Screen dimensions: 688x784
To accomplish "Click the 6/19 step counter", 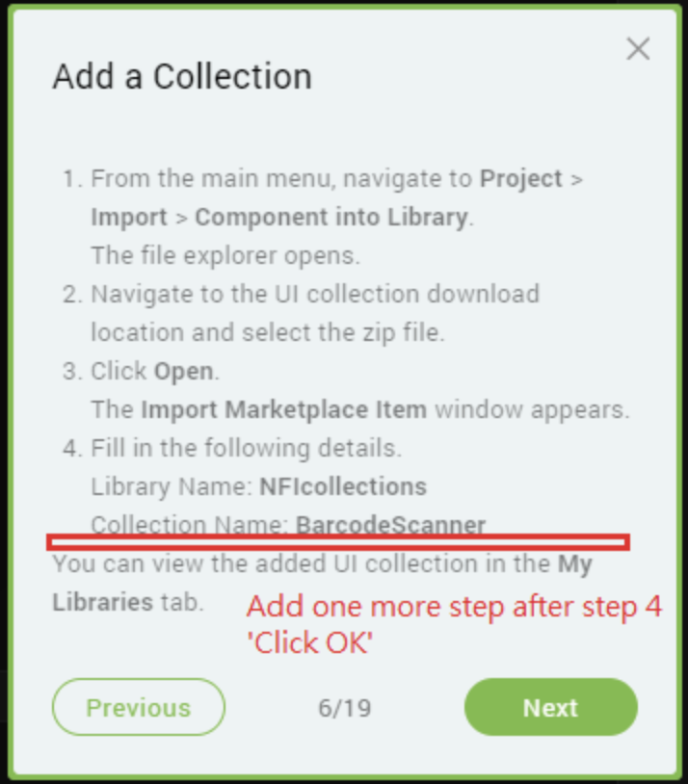I will pos(345,708).
